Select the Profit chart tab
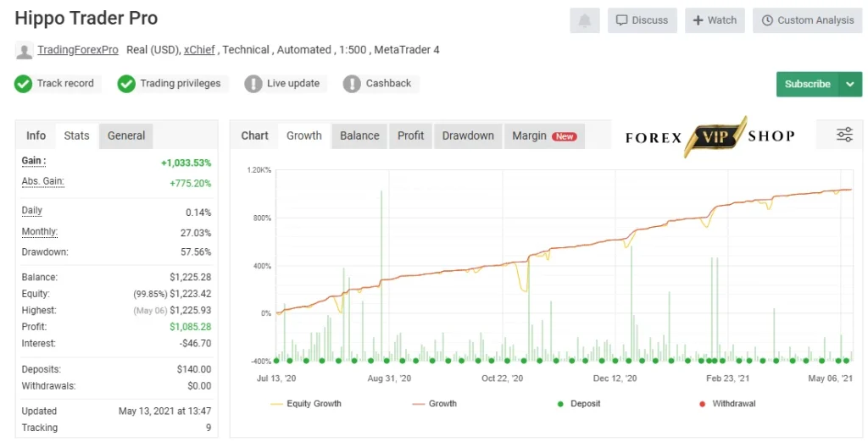868x442 pixels. click(411, 136)
